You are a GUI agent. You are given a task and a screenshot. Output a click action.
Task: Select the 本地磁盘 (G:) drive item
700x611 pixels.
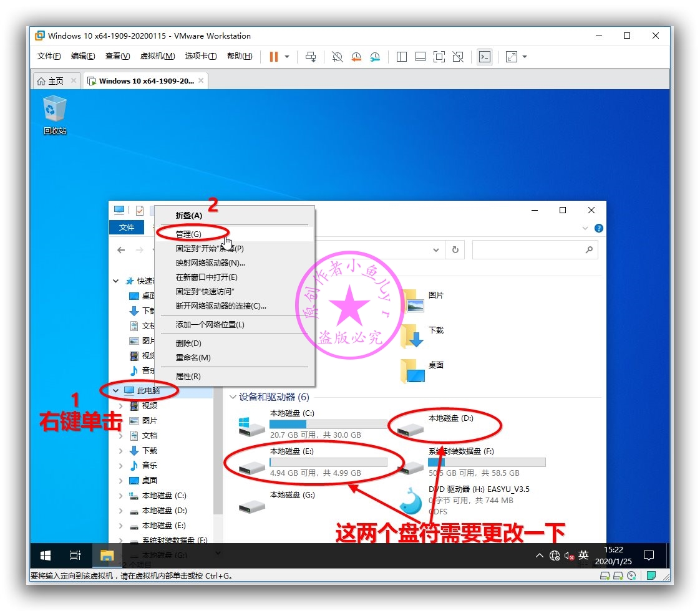pyautogui.click(x=277, y=503)
